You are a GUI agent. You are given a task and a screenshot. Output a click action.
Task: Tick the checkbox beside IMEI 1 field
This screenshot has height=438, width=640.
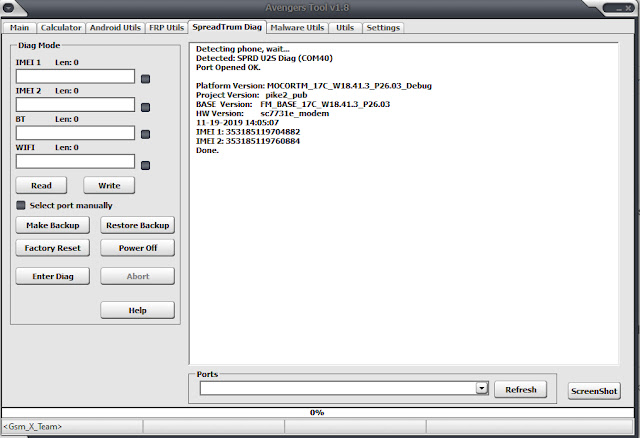pyautogui.click(x=145, y=79)
